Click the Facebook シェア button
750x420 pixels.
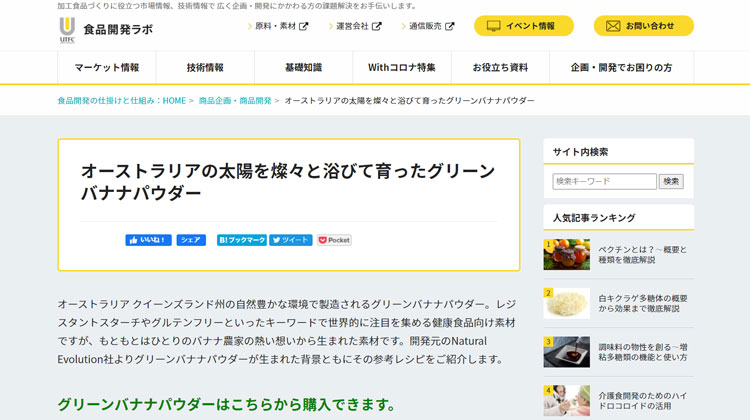[191, 240]
